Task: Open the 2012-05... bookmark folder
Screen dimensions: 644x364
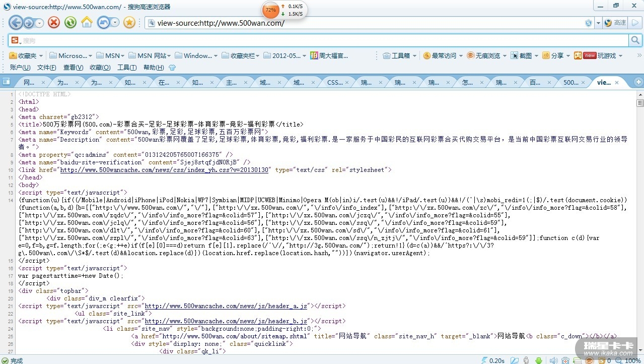Action: pyautogui.click(x=285, y=55)
